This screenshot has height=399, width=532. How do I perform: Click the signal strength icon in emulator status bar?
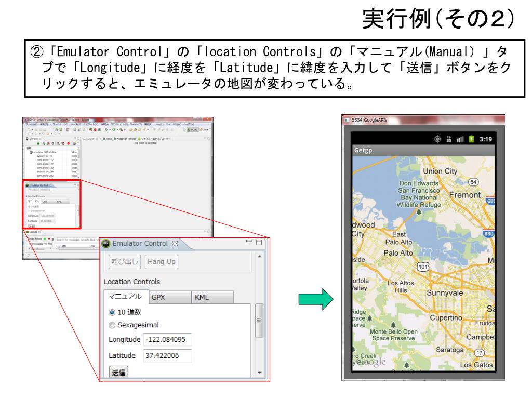(x=460, y=139)
